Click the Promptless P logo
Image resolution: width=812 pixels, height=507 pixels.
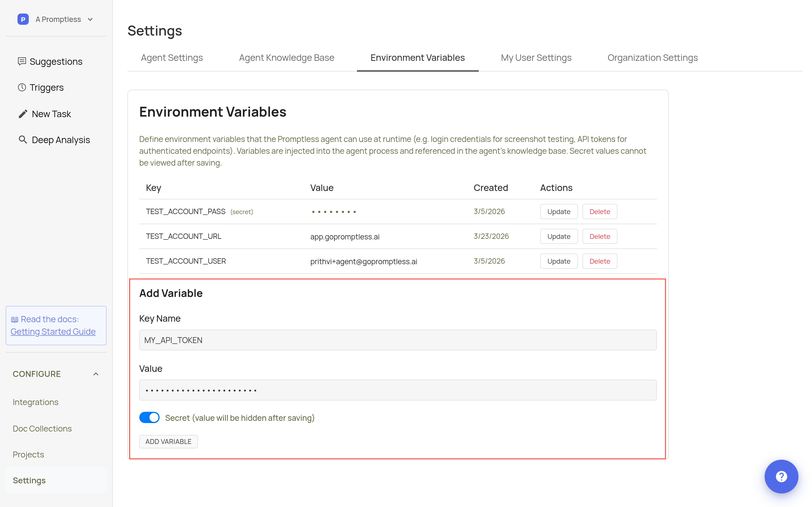point(23,19)
